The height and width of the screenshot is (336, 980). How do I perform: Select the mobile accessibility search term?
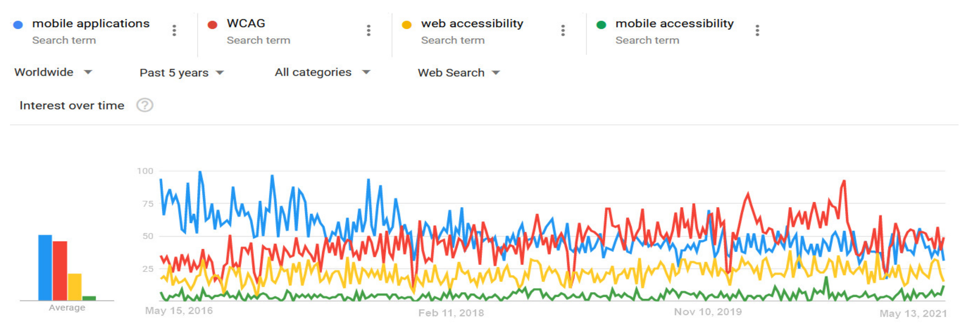pos(674,24)
